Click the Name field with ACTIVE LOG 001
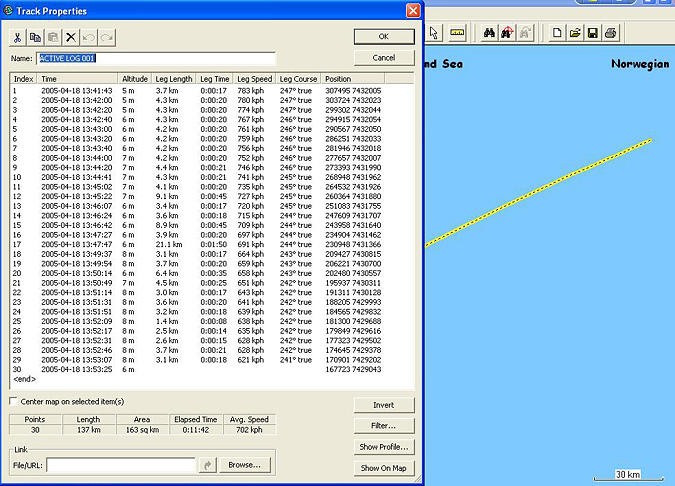The height and width of the screenshot is (486, 675). point(156,59)
